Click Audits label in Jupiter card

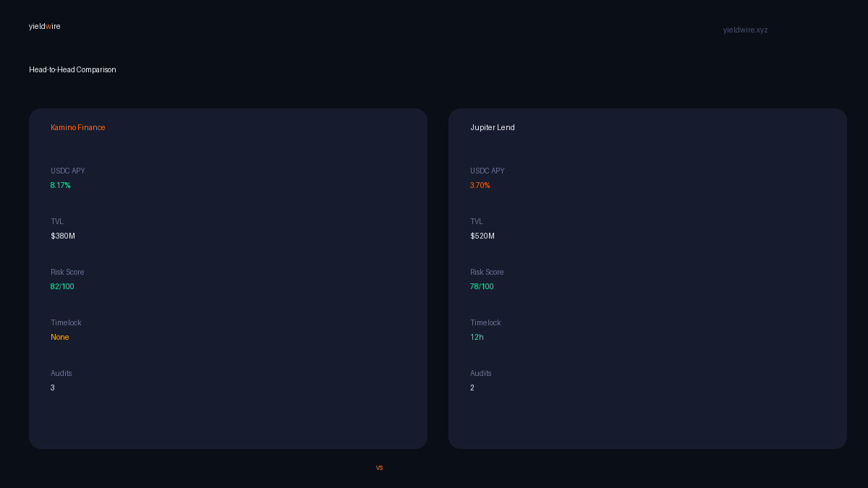coord(481,373)
